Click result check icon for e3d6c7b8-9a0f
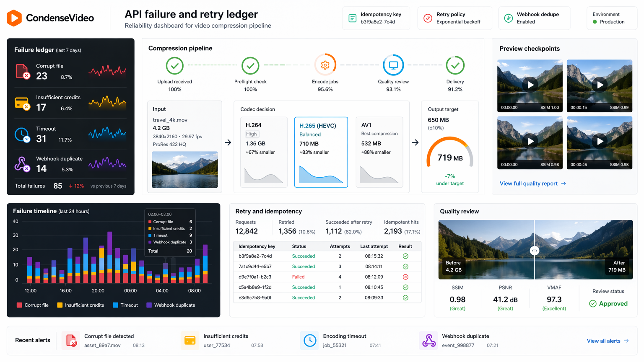The height and width of the screenshot is (362, 644). [x=405, y=298]
